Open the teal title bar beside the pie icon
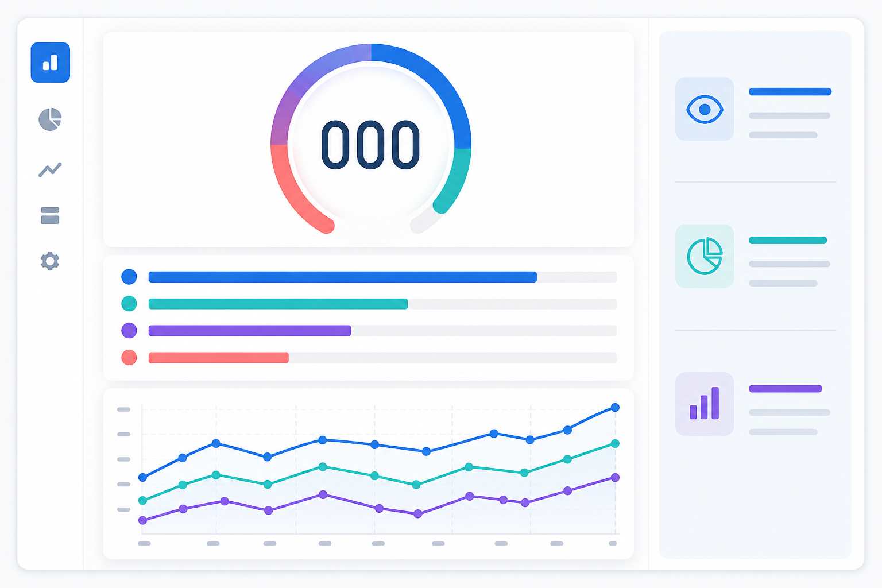 788,241
